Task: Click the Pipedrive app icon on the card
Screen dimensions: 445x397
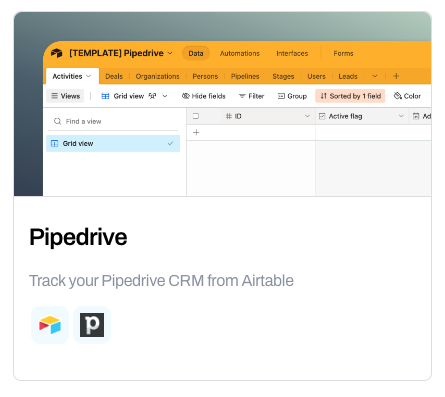Action: (x=92, y=325)
